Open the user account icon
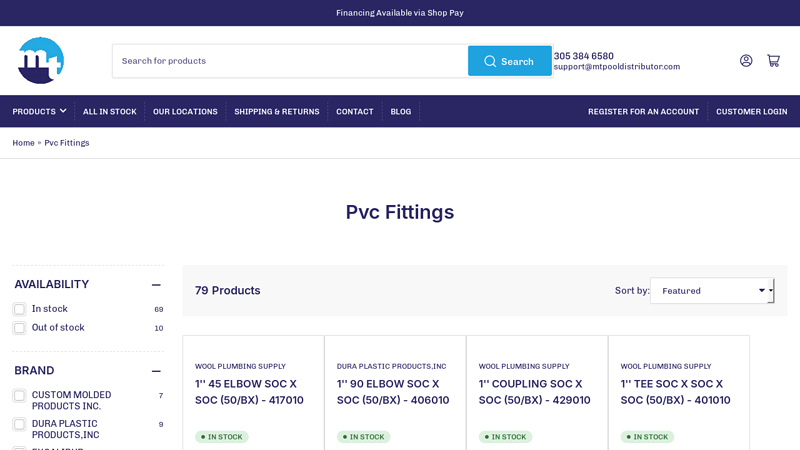The height and width of the screenshot is (450, 800). 746,61
